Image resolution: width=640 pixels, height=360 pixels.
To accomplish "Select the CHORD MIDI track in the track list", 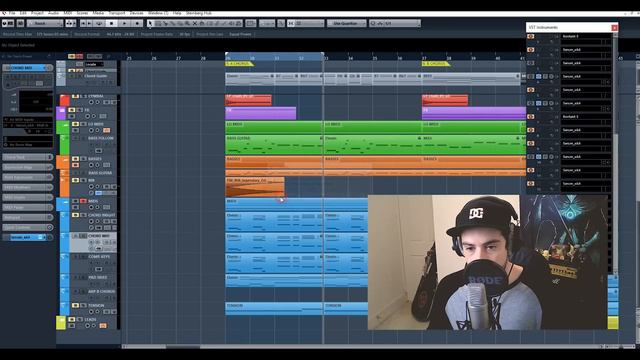I will click(93, 242).
